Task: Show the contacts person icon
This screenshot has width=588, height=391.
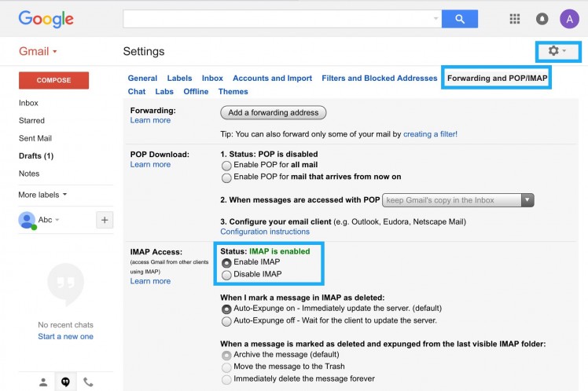Action: tap(43, 382)
